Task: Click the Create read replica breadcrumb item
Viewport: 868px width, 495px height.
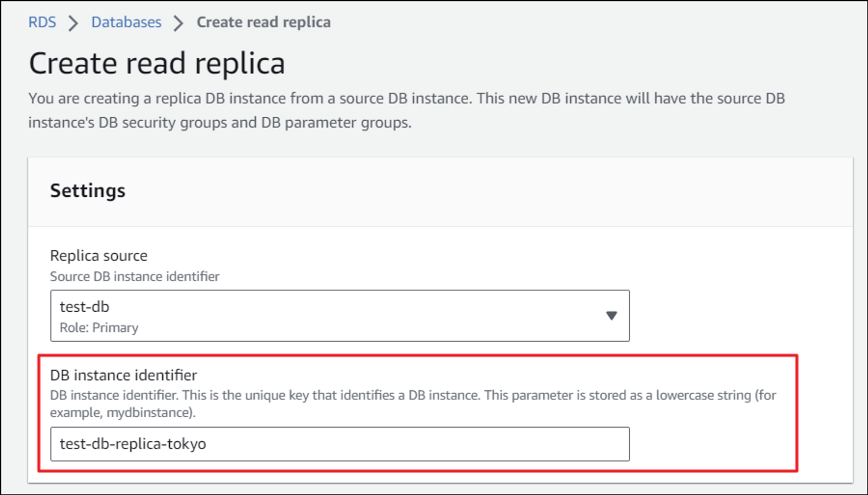Action: point(263,22)
